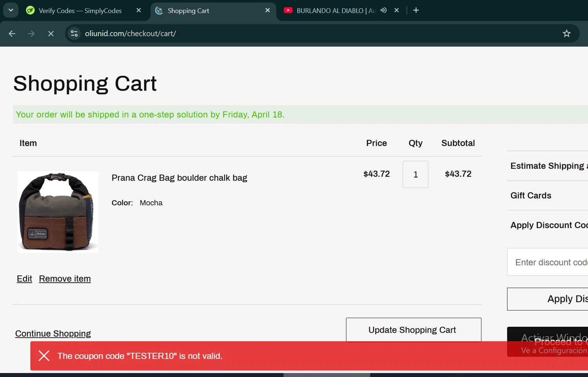Click the Shopping Cart page heading

click(85, 84)
